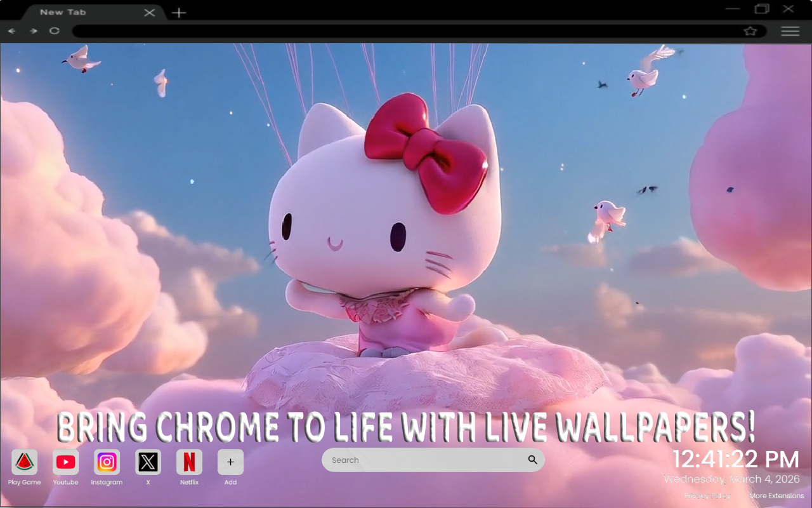This screenshot has width=812, height=508.
Task: Go forward with the browser forward arrow
Action: click(x=33, y=30)
